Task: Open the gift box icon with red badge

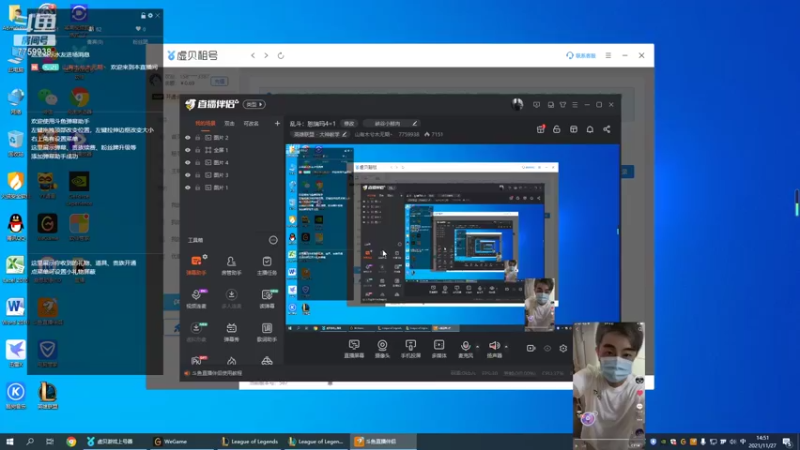Action: click(x=540, y=130)
